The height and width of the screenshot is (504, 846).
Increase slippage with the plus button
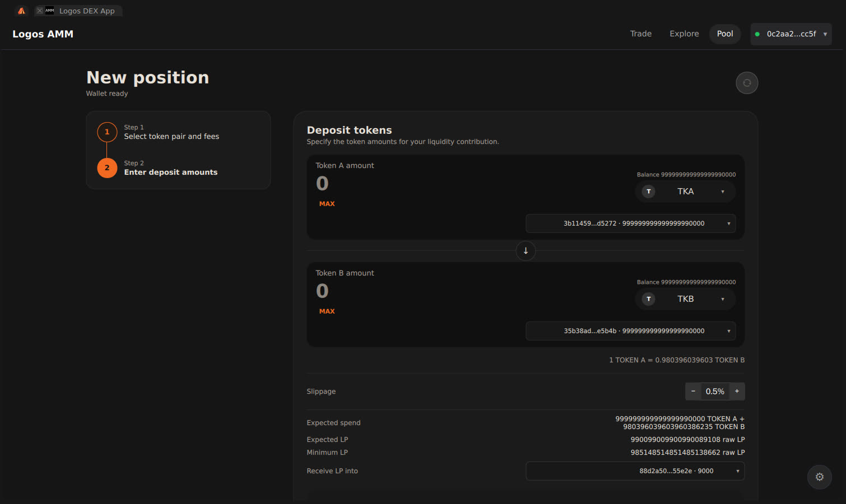(737, 391)
